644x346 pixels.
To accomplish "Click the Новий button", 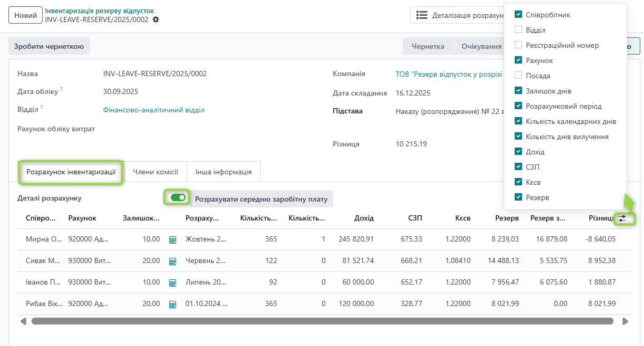I will (x=25, y=15).
